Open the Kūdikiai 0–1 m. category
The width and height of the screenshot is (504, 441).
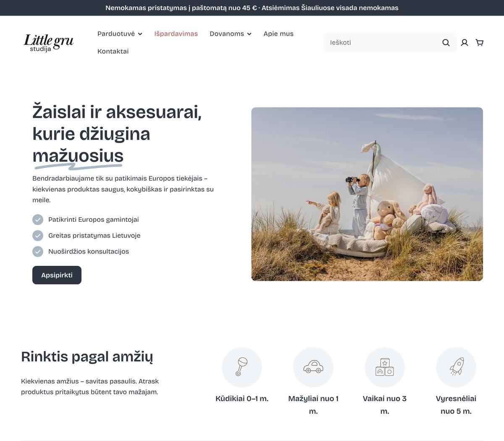242,399
